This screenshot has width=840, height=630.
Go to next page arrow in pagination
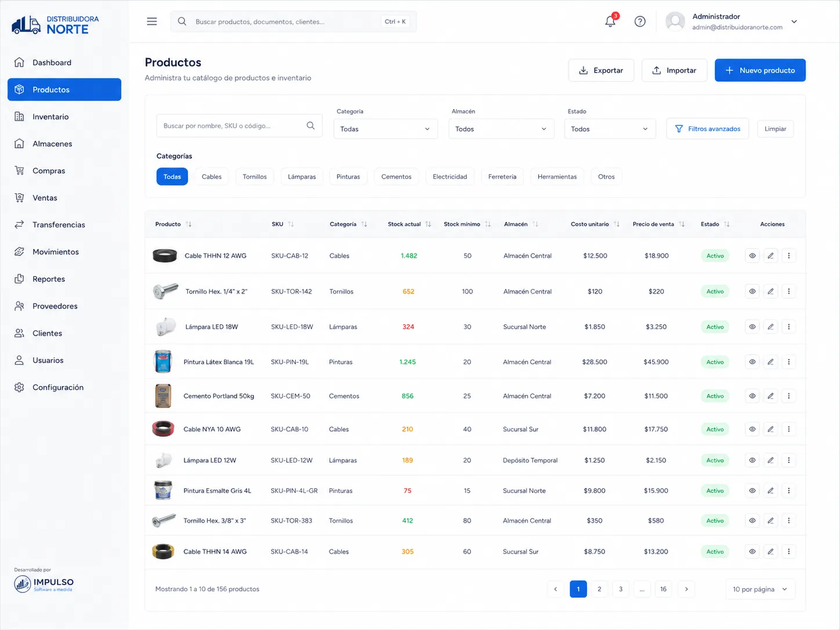pyautogui.click(x=686, y=589)
